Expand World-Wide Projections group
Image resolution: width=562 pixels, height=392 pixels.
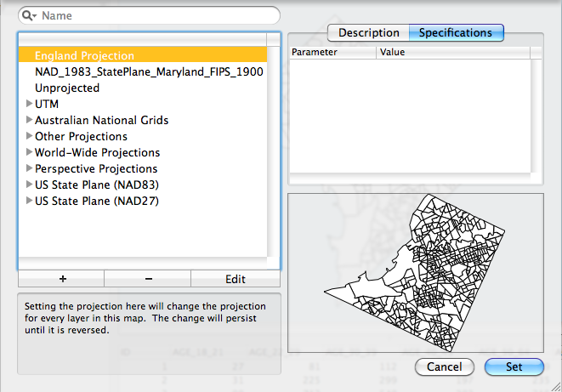30,152
